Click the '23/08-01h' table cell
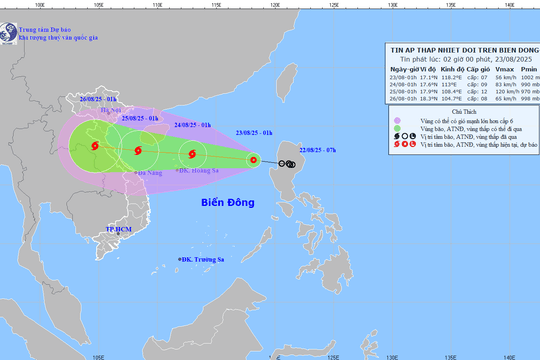540x360 pixels. click(403, 78)
